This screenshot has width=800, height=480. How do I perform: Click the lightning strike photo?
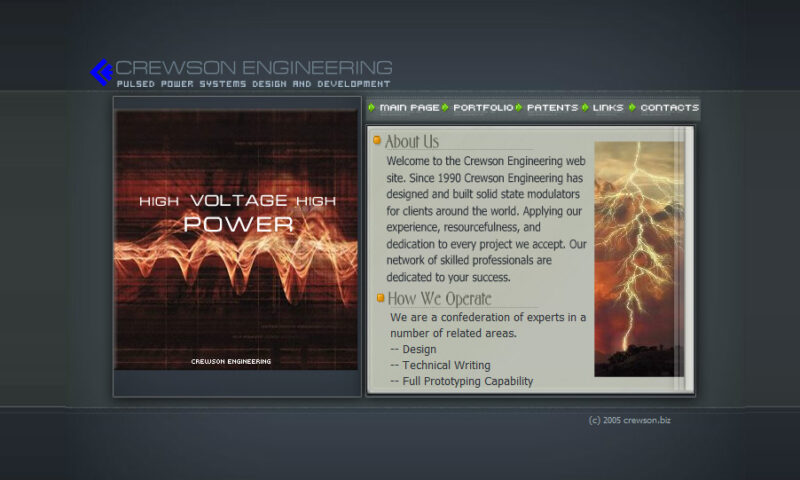pyautogui.click(x=639, y=259)
